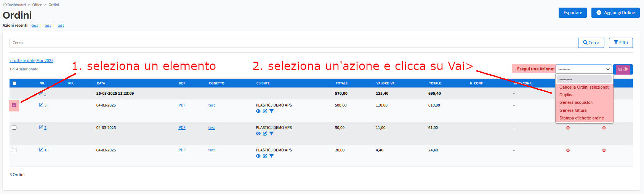Click the Vai button
The height and width of the screenshot is (194, 644).
pos(623,69)
